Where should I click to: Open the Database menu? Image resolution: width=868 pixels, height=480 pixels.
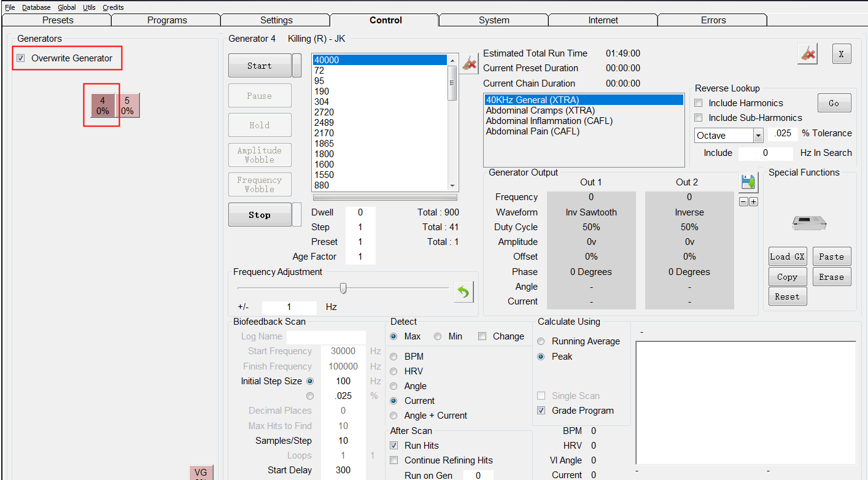pyautogui.click(x=36, y=7)
